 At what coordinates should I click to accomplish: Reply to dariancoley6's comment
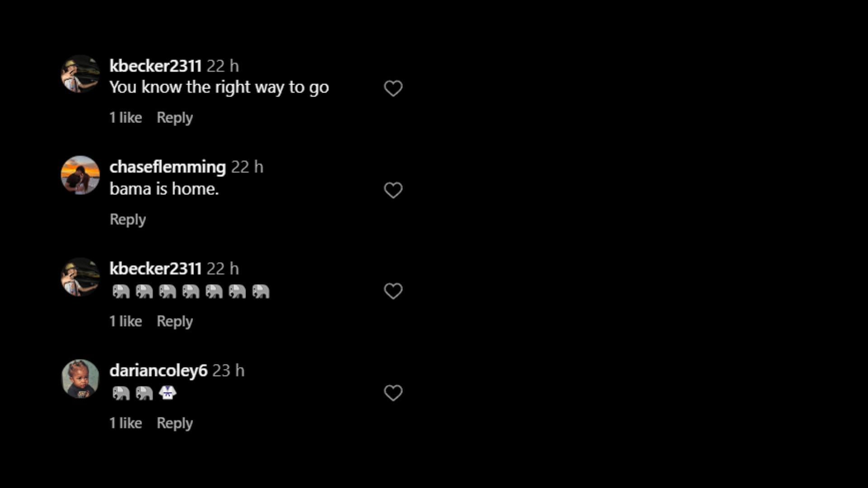coord(175,423)
